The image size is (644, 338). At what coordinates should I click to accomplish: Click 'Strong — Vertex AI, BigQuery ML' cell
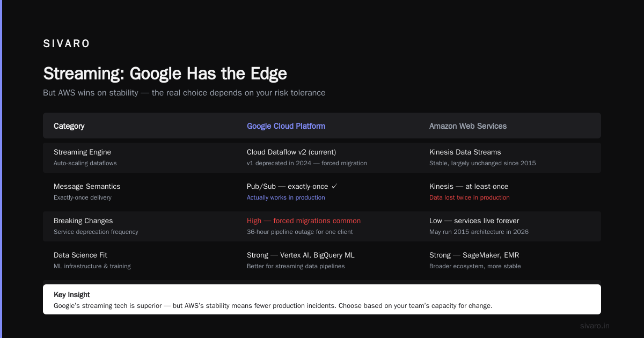tap(301, 255)
